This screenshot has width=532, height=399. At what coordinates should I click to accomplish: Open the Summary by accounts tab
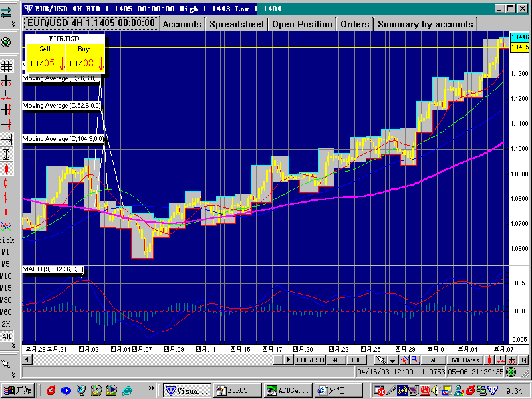[x=426, y=24]
